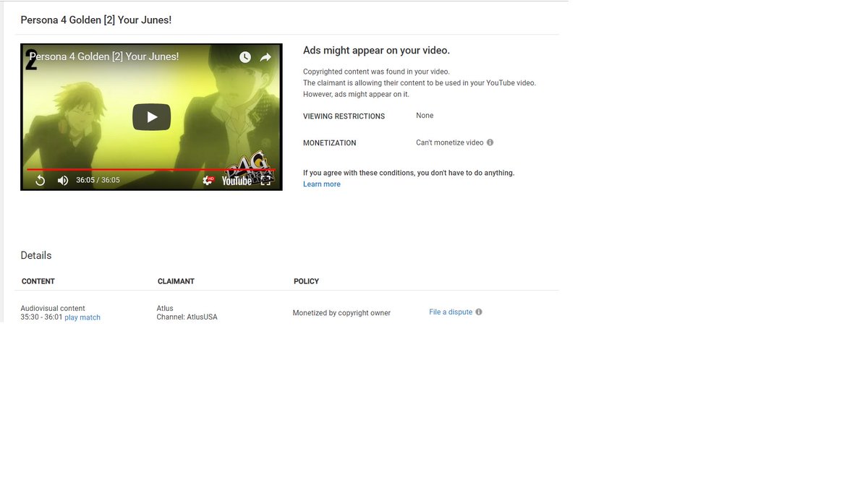Click the MONETIZATION label

coord(330,143)
